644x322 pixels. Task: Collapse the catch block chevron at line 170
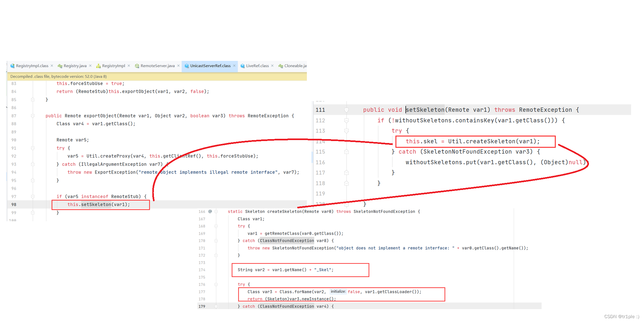(216, 241)
